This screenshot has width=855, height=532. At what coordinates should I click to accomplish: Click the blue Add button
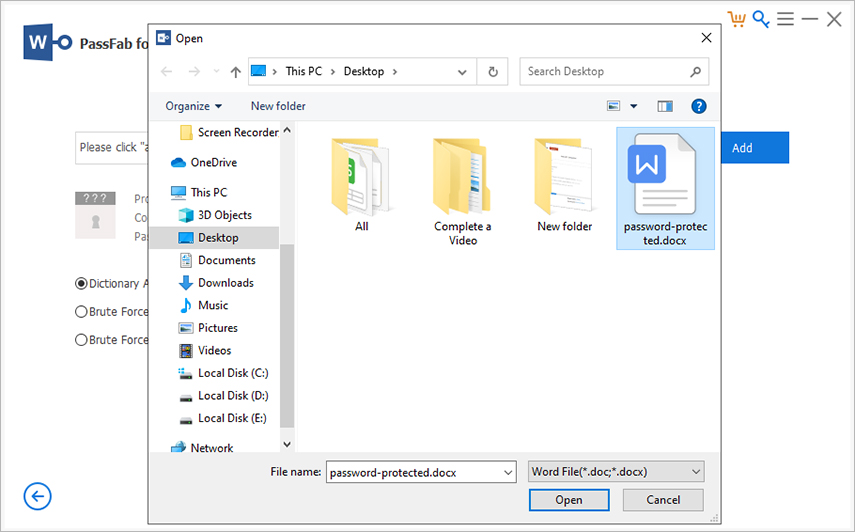755,148
